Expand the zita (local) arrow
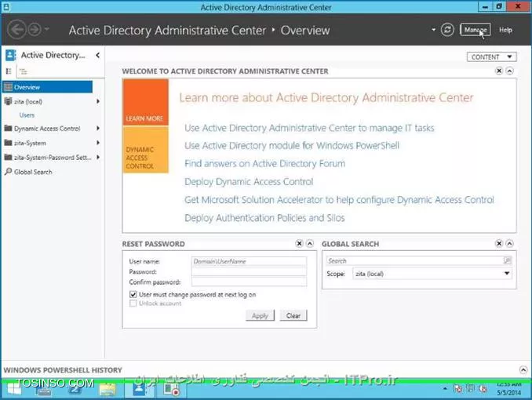Image resolution: width=532 pixels, height=400 pixels. (98, 101)
